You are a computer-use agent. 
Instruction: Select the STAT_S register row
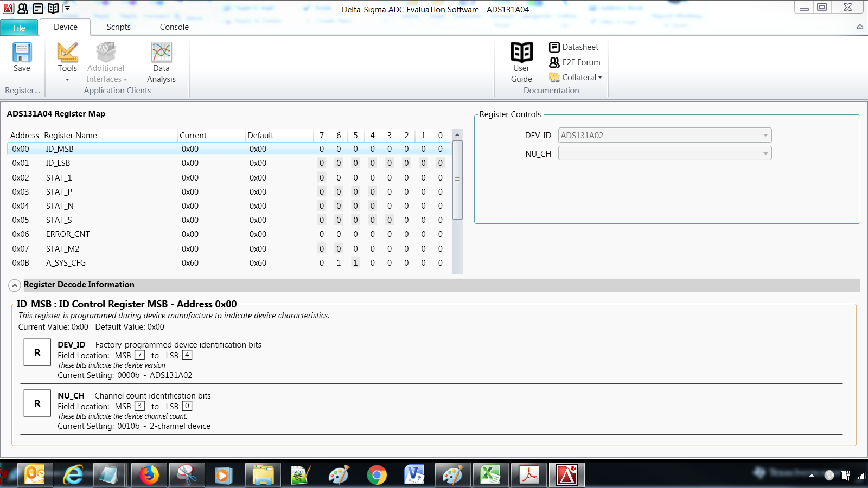pyautogui.click(x=229, y=220)
